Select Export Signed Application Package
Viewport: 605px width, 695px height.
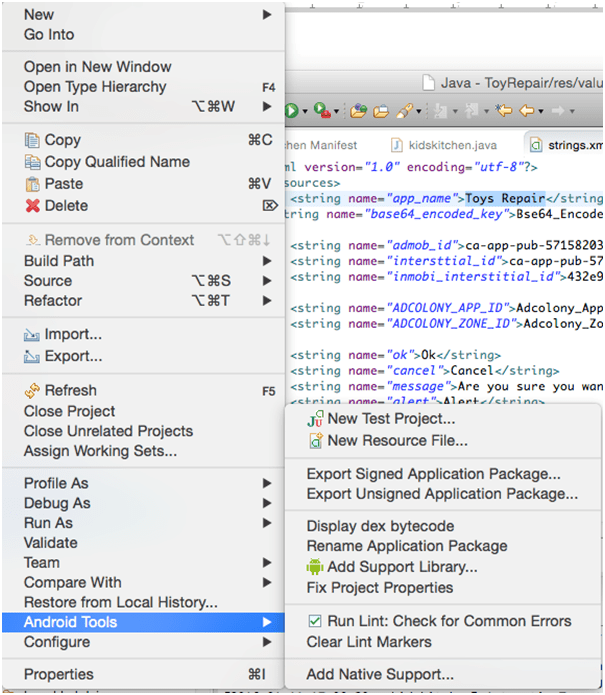(433, 474)
